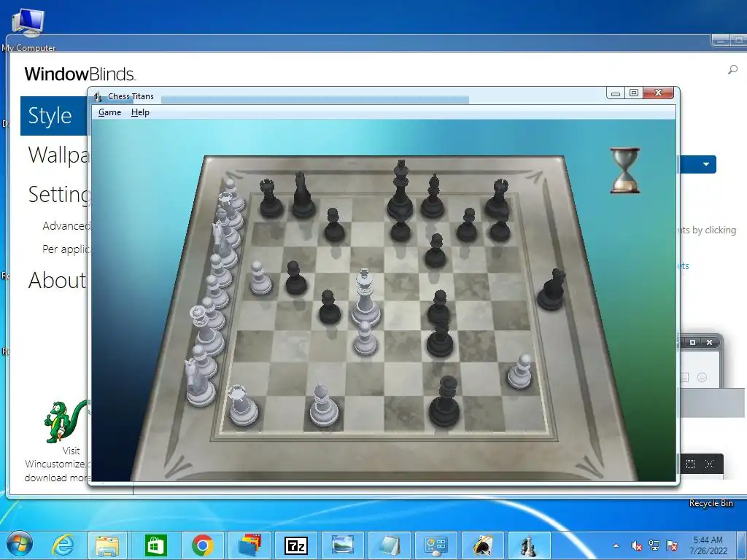Select the white pawn directly below the white king
747x560 pixels.
coord(365,338)
